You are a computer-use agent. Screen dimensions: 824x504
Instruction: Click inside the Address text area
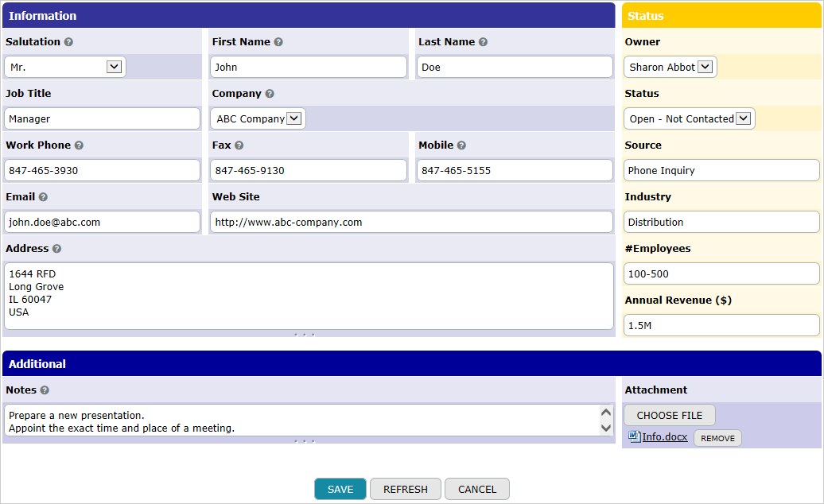tap(309, 296)
